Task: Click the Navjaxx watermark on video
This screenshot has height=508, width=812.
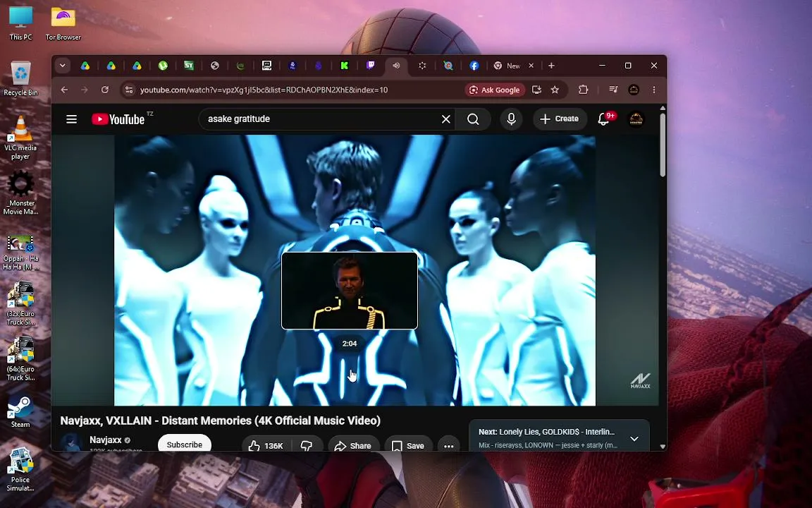Action: click(x=640, y=381)
